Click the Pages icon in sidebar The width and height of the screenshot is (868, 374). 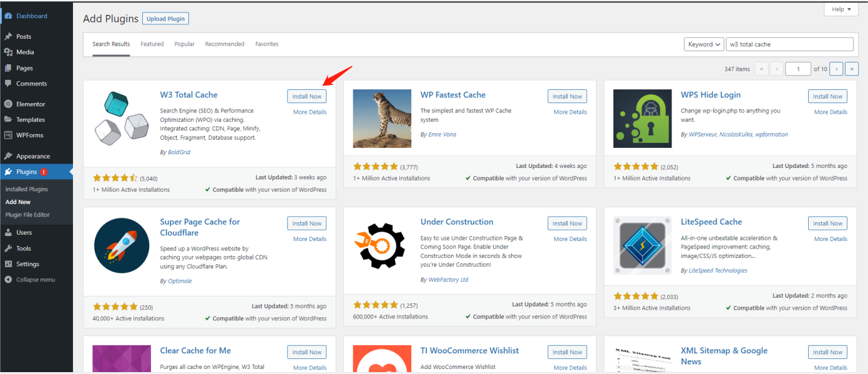pyautogui.click(x=8, y=68)
